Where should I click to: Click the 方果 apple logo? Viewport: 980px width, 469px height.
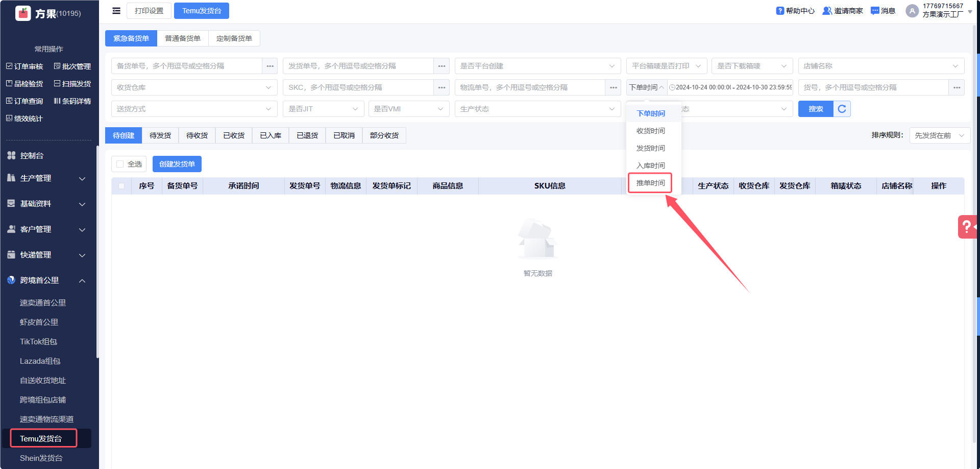pyautogui.click(x=23, y=13)
